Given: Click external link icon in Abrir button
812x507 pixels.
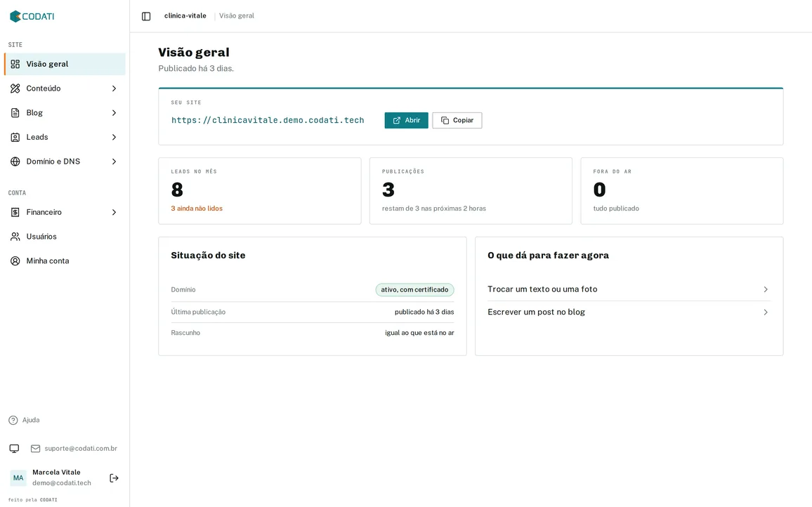Looking at the screenshot, I should (x=397, y=120).
